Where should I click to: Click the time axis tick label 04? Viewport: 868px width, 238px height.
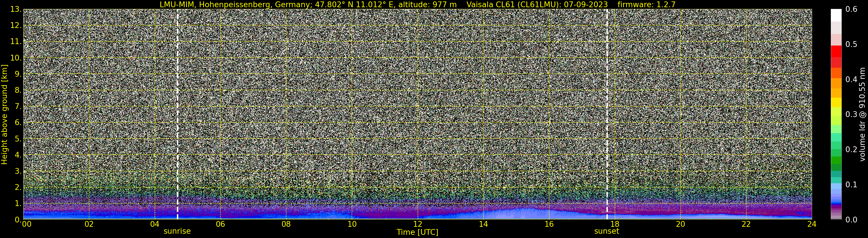pos(155,224)
